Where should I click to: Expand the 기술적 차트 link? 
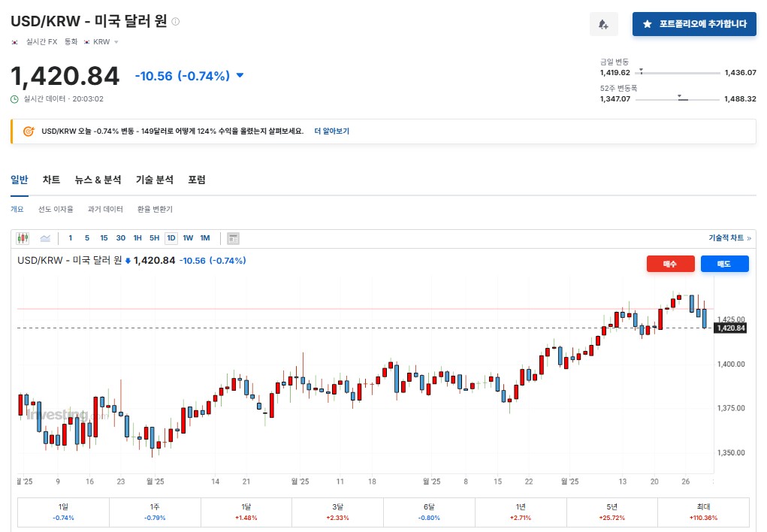tap(729, 238)
